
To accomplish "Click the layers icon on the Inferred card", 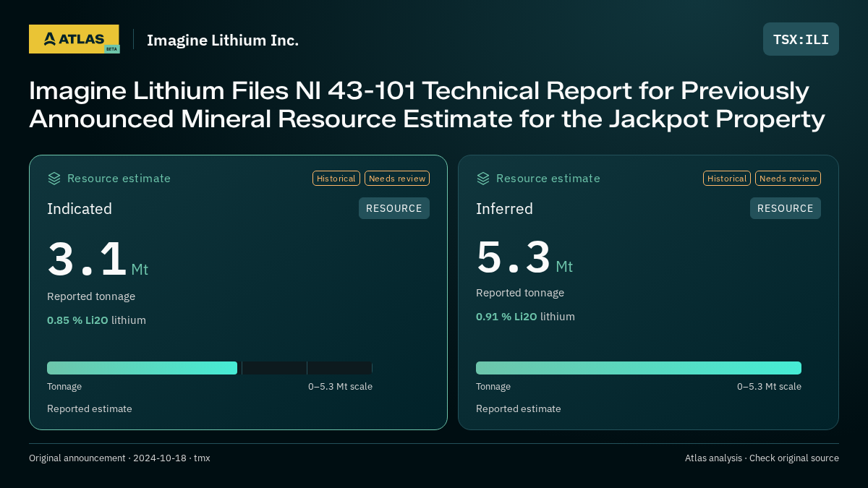I will [x=483, y=178].
